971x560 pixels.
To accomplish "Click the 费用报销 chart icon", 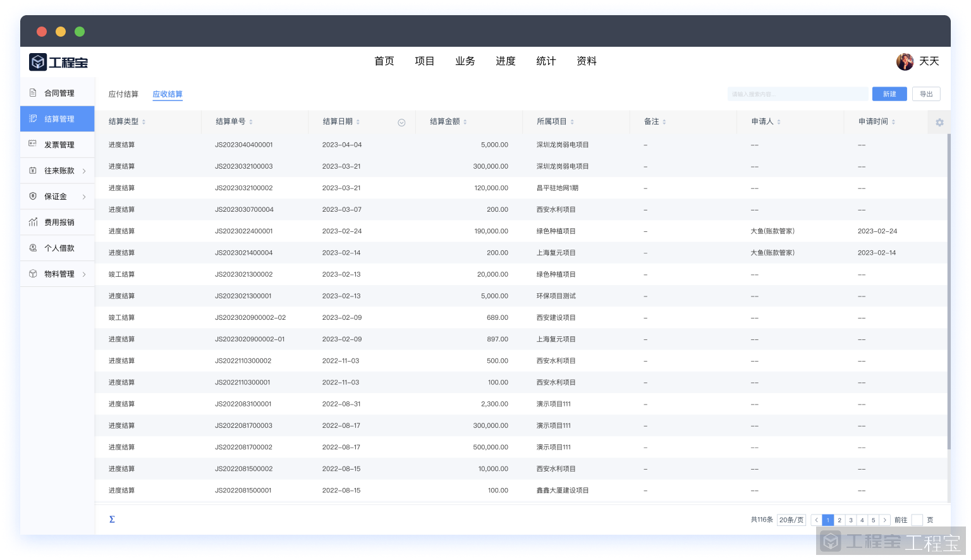I will 33,222.
